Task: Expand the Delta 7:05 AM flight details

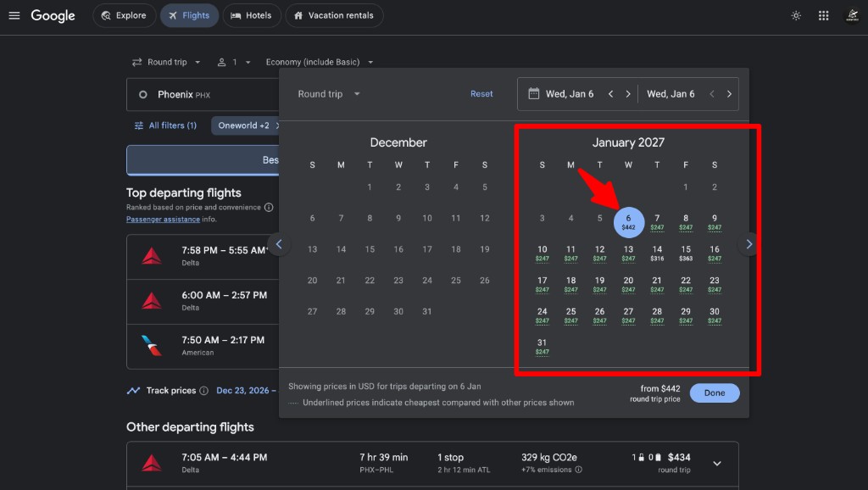Action: click(x=717, y=464)
